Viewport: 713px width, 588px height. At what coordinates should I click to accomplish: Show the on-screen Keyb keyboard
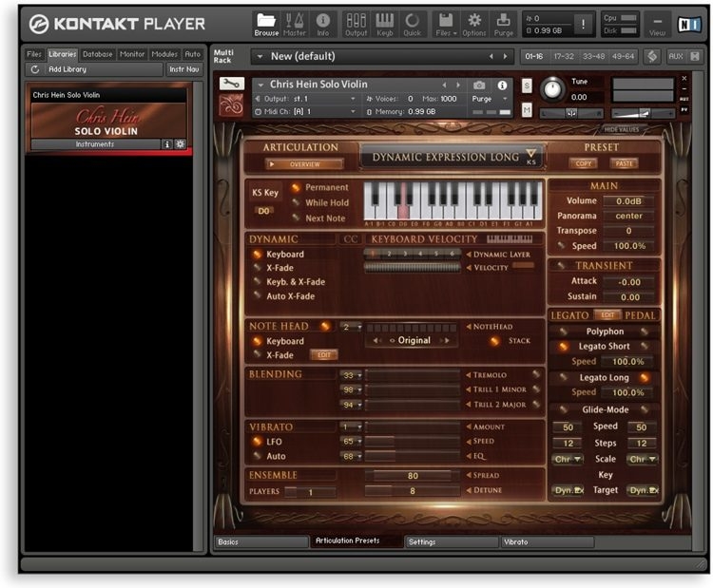(385, 24)
